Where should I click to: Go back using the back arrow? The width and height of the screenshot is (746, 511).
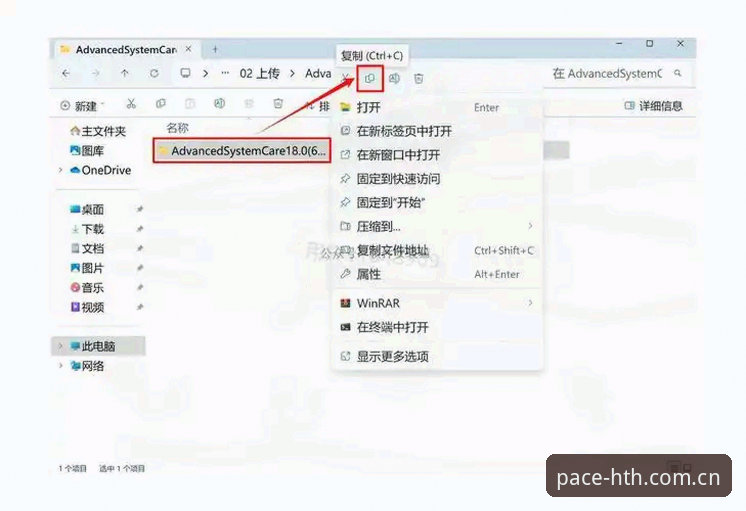[66, 73]
